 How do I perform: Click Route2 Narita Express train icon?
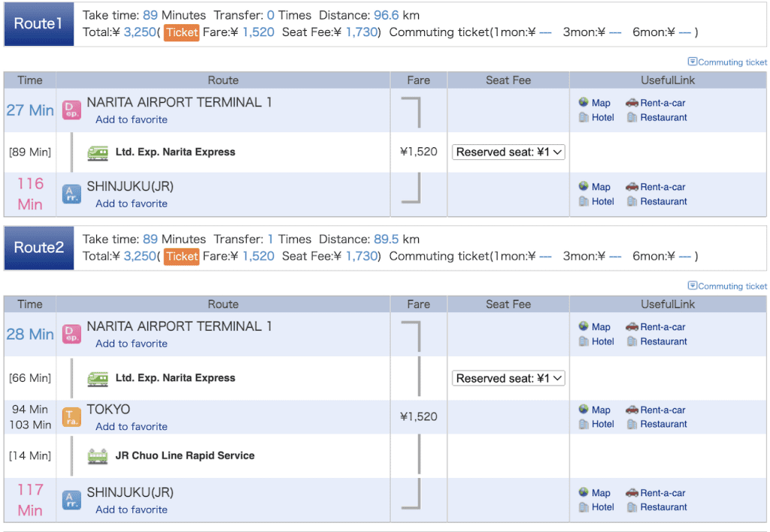click(98, 379)
